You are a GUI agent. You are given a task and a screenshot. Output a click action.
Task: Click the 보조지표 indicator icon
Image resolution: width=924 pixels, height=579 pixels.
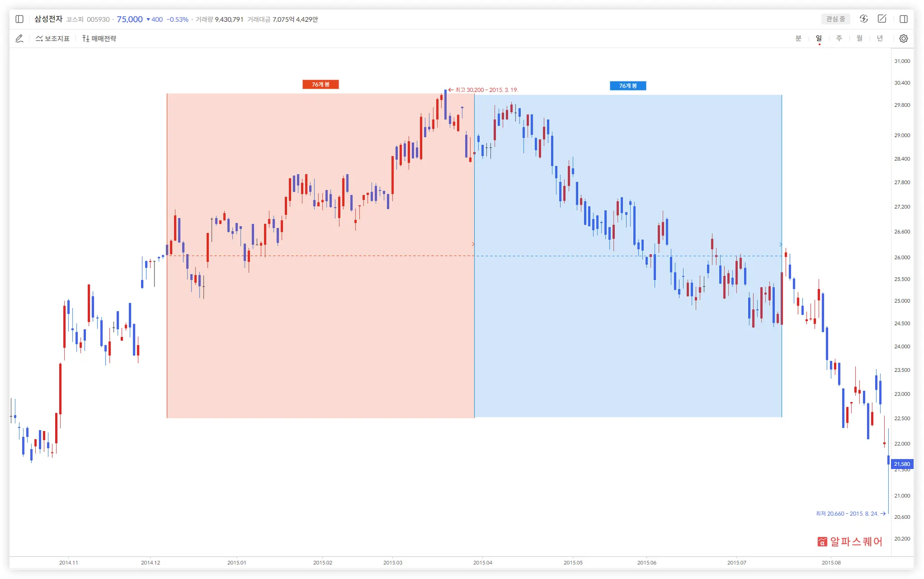click(x=52, y=38)
